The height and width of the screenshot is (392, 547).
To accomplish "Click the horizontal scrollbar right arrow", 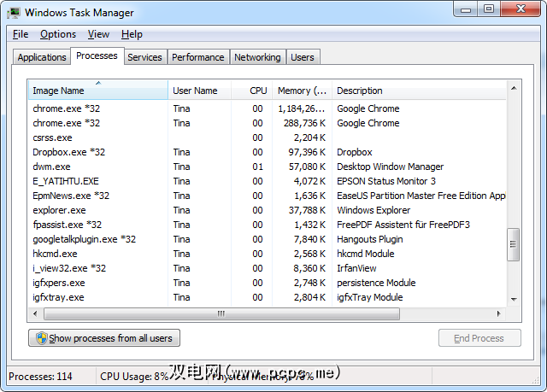I will point(499,313).
